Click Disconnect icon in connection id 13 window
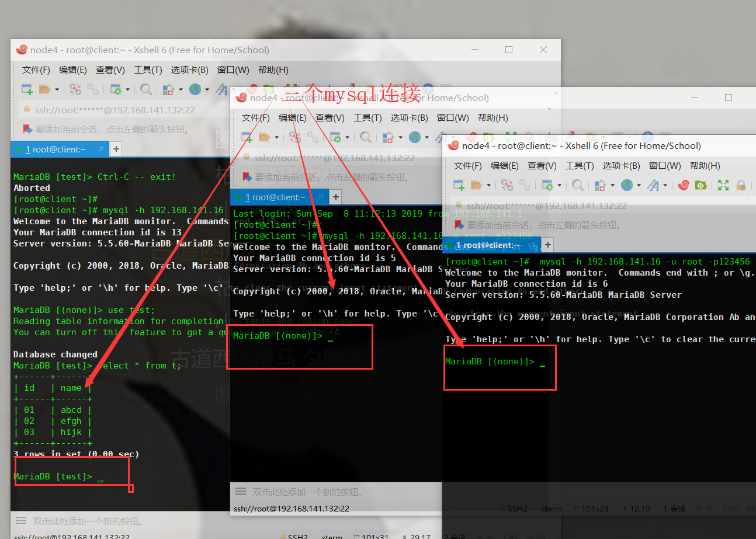Image resolution: width=756 pixels, height=539 pixels. tap(75, 89)
